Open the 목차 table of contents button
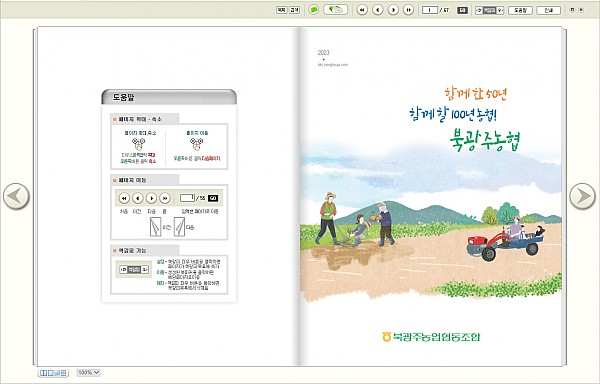 click(282, 10)
